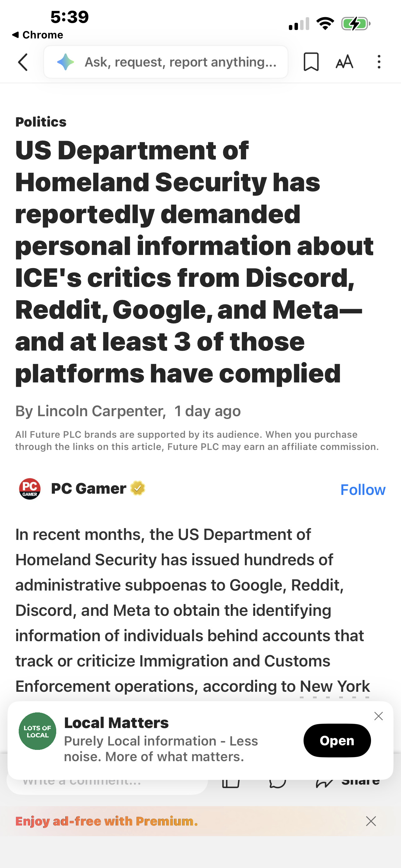Viewport: 401px width, 868px height.
Task: Open author Lincoln Carpenter byline
Action: 101,411
